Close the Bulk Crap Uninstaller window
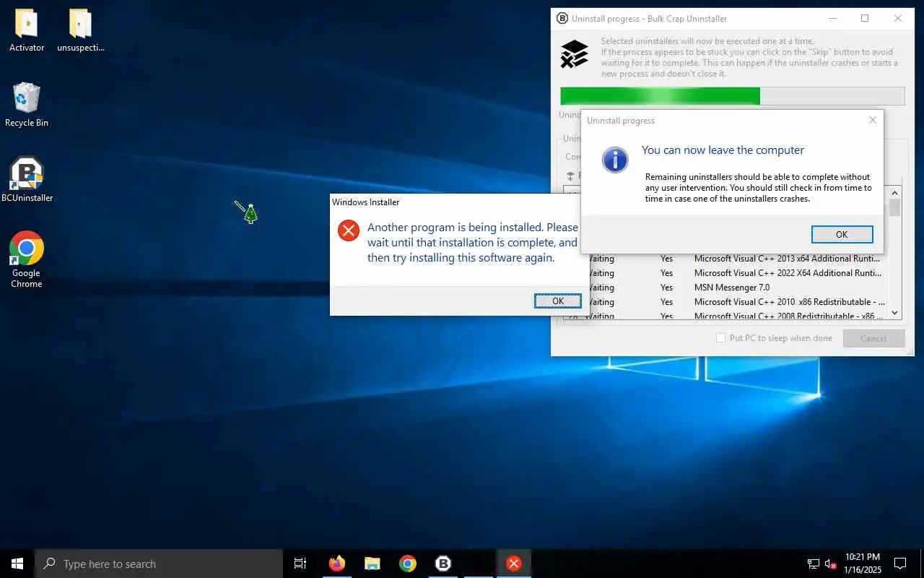This screenshot has height=578, width=924. [x=898, y=18]
